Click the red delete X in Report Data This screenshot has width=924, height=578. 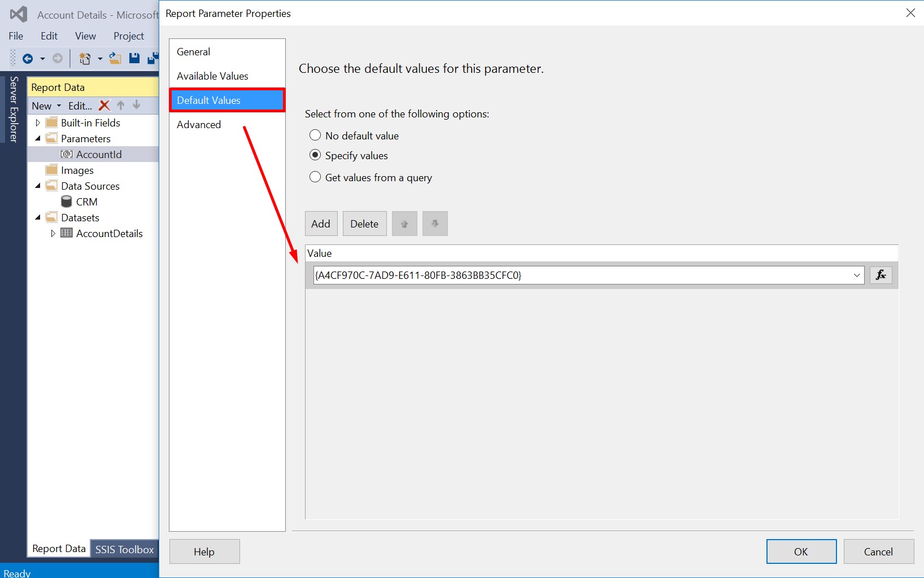104,105
